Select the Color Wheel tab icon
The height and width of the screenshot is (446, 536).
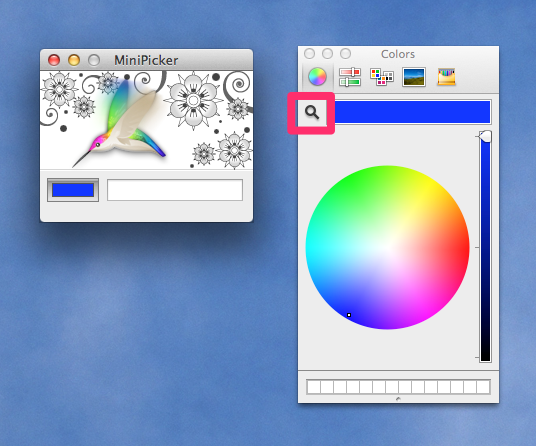pyautogui.click(x=317, y=76)
